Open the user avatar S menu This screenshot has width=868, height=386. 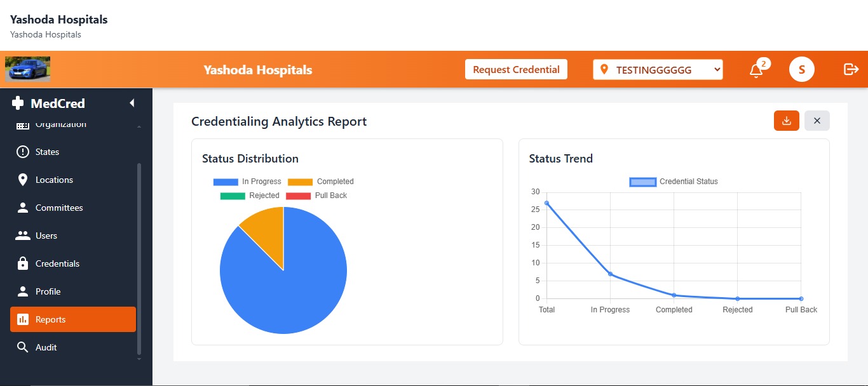(802, 69)
